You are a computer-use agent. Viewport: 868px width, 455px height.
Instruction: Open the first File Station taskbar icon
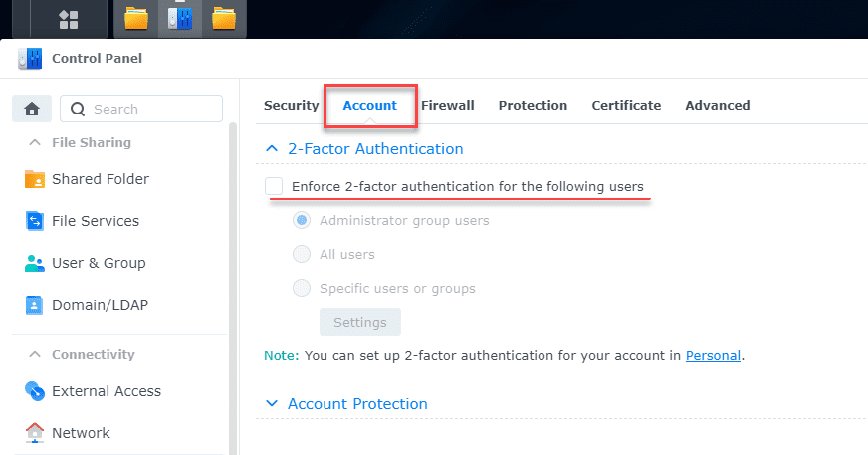[136, 19]
